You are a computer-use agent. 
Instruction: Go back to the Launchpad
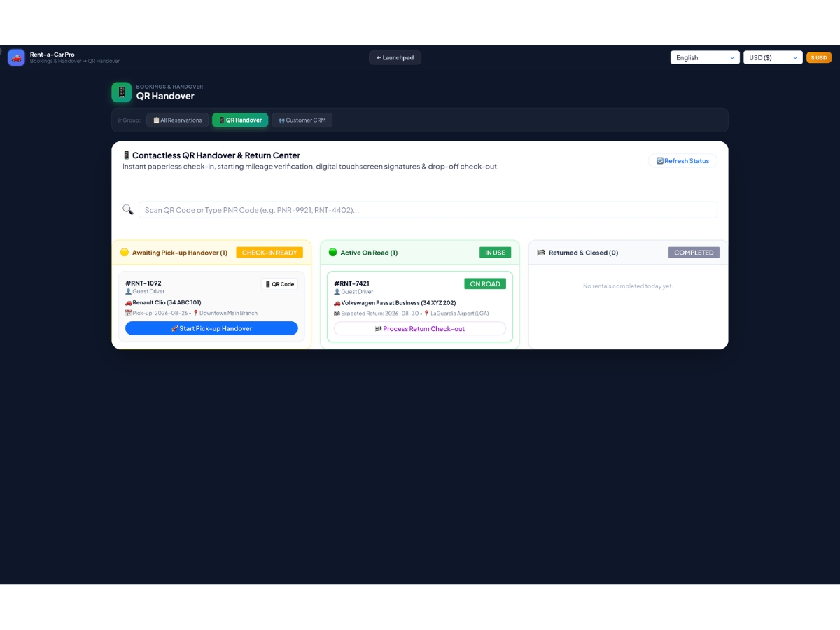395,57
